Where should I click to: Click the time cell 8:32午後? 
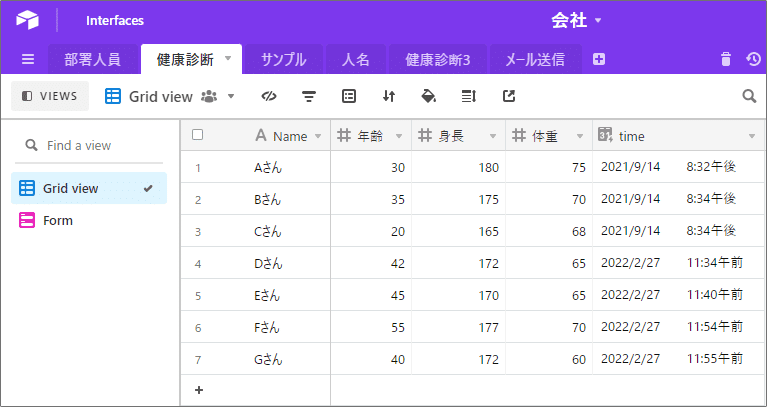tap(711, 167)
